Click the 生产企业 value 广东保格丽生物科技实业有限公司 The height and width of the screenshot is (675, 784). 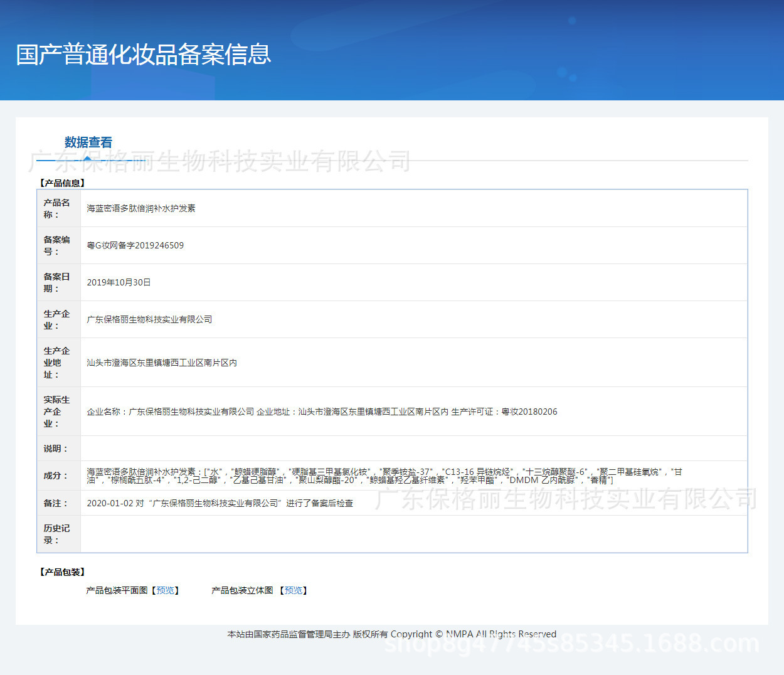pyautogui.click(x=149, y=319)
